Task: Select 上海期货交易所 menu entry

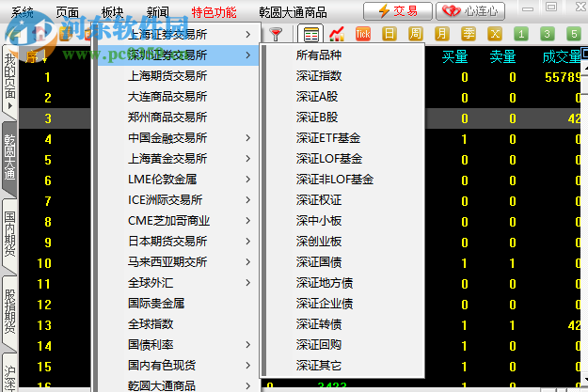Action: tap(179, 76)
